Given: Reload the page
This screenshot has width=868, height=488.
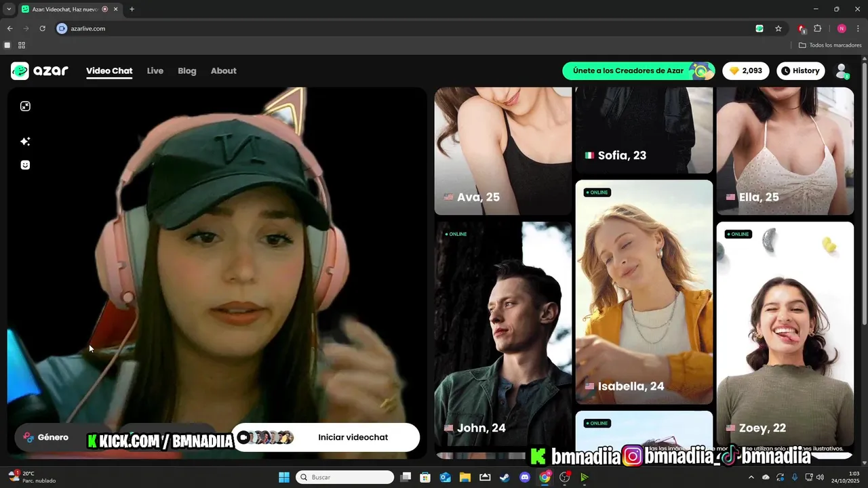Looking at the screenshot, I should point(42,28).
